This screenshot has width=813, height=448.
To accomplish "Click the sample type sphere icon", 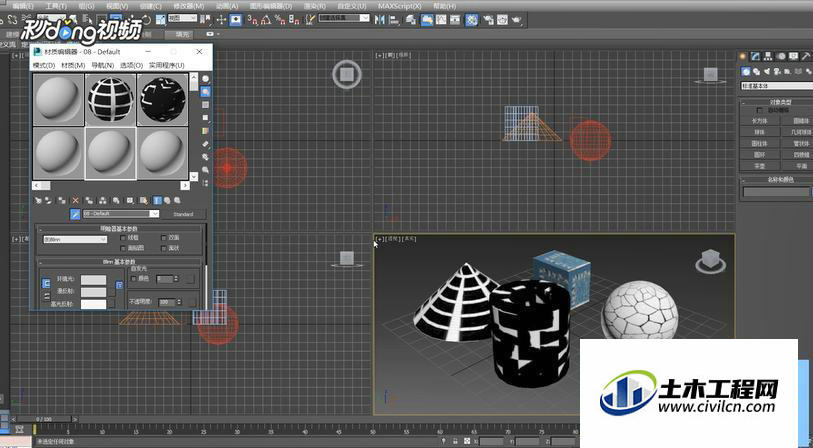I will pos(205,79).
